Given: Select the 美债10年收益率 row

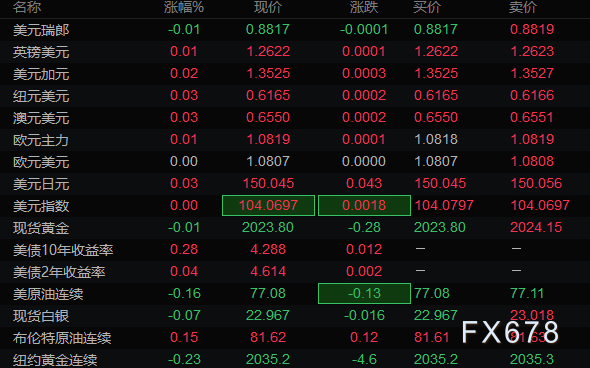Looking at the screenshot, I should tap(295, 250).
